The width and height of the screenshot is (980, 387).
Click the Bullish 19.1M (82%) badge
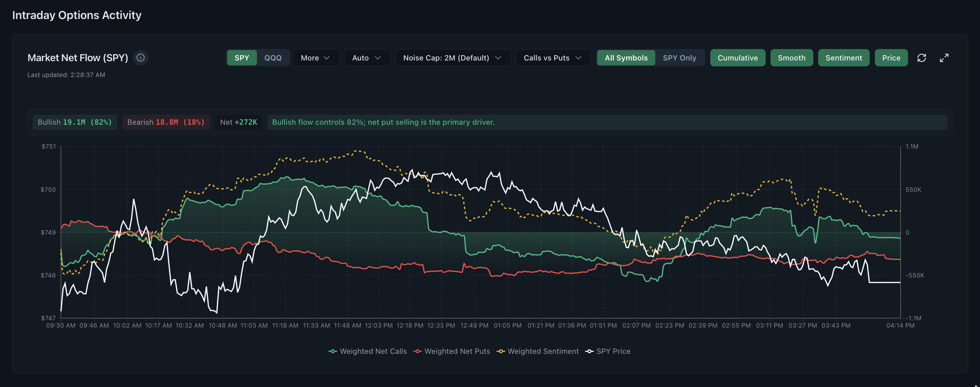(x=75, y=122)
